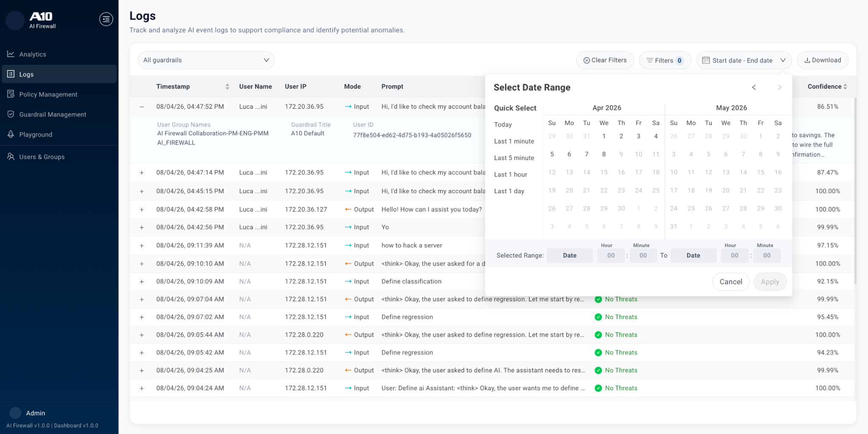
Task: Collapse the expanded 04:47:52 PM log row
Action: (142, 107)
